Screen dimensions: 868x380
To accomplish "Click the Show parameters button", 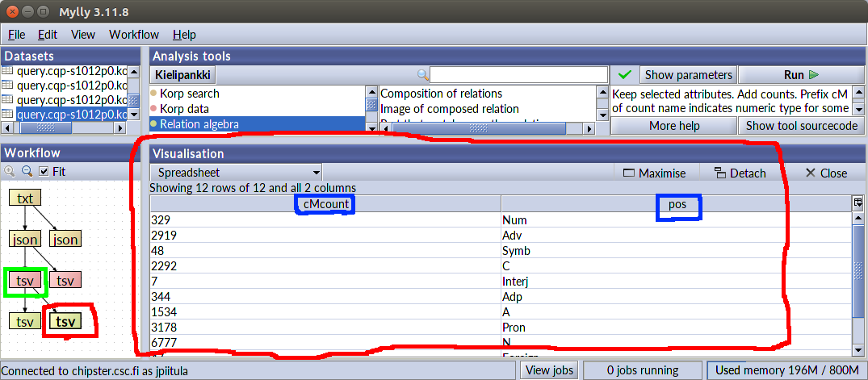I will click(x=688, y=75).
